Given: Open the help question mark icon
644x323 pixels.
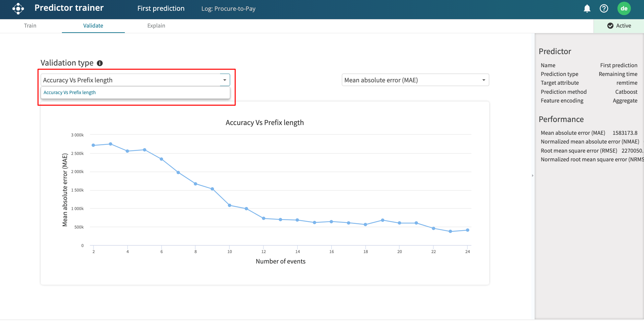Looking at the screenshot, I should click(x=604, y=8).
